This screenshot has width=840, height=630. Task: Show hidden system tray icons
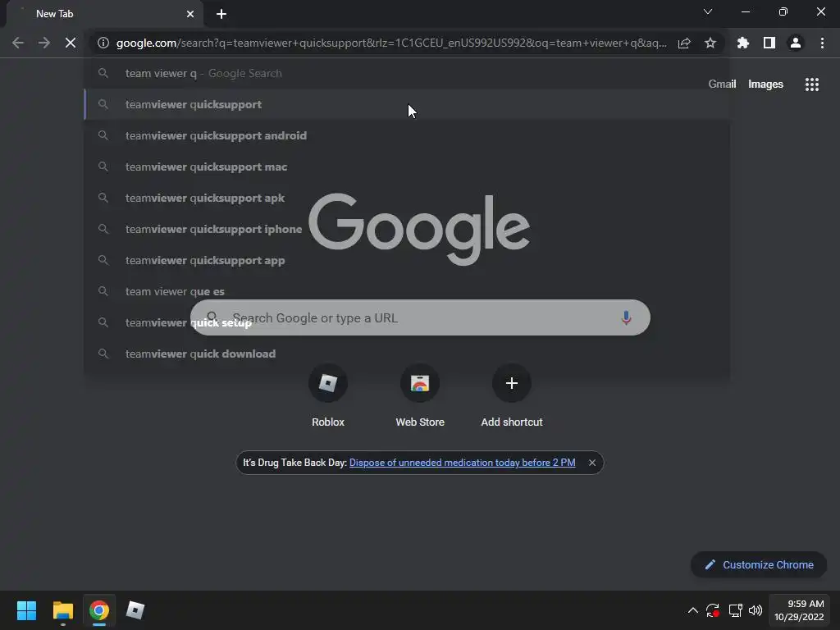[692, 610]
